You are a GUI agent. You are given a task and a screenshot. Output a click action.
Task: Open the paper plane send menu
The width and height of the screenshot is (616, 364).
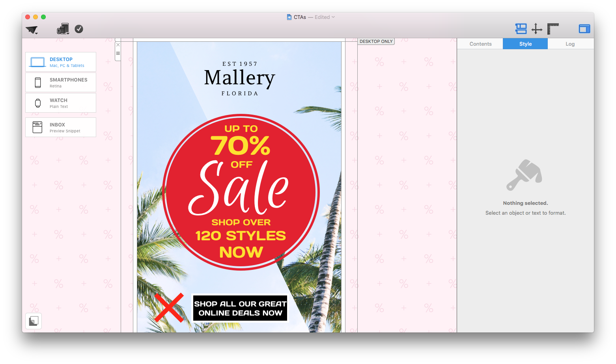click(32, 30)
